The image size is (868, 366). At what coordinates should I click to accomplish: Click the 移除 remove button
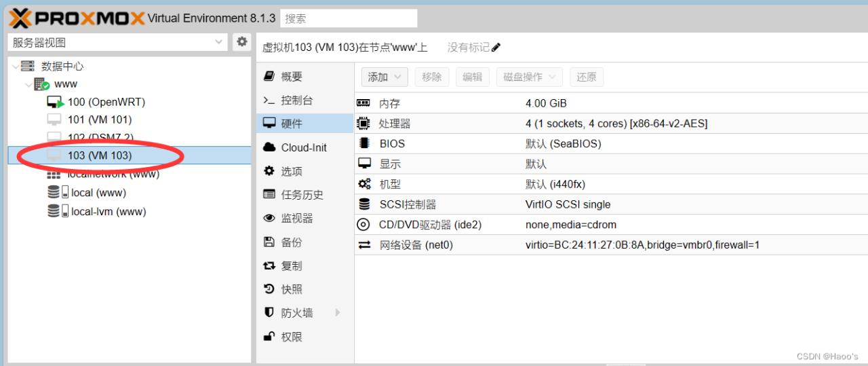[432, 77]
